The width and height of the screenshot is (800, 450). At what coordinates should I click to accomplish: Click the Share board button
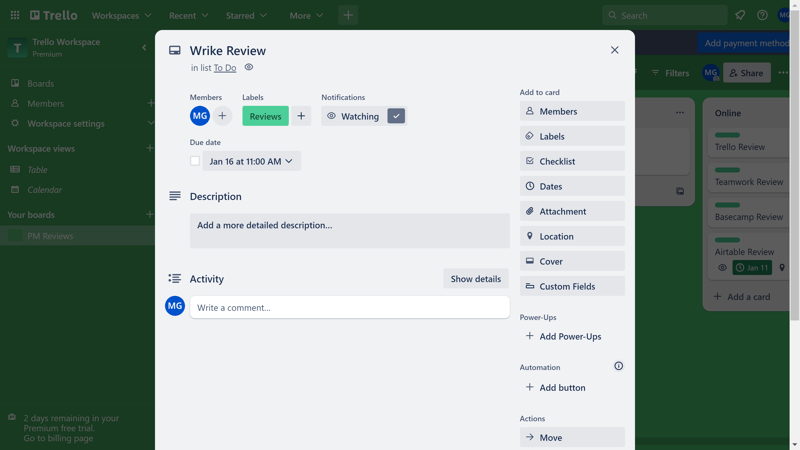(x=746, y=73)
